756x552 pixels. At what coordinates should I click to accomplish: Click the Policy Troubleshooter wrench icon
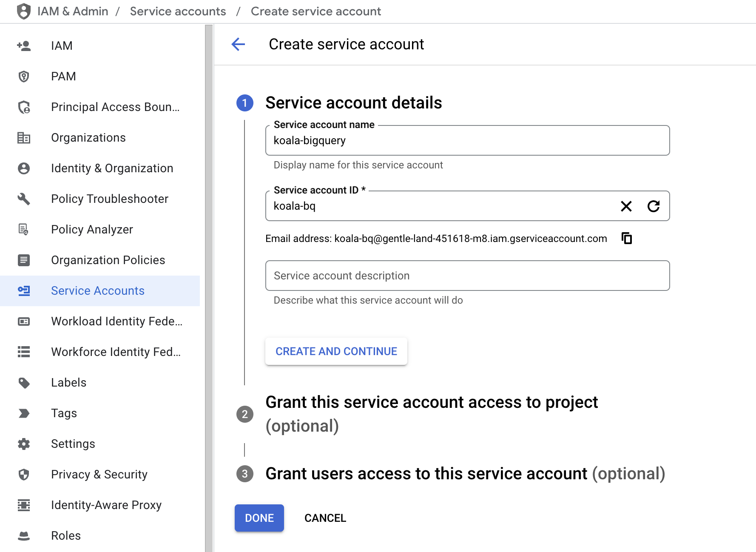click(24, 199)
